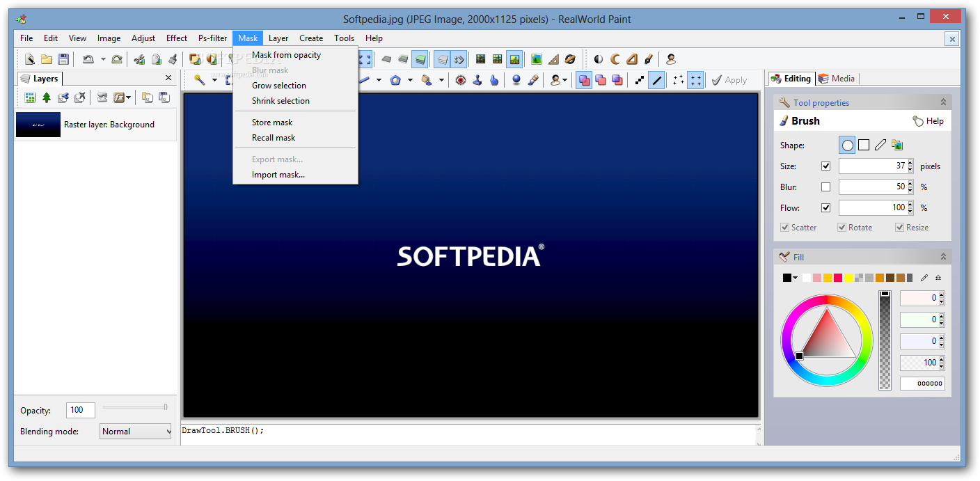
Task: Select the clone stamp tool
Action: pyautogui.click(x=477, y=80)
